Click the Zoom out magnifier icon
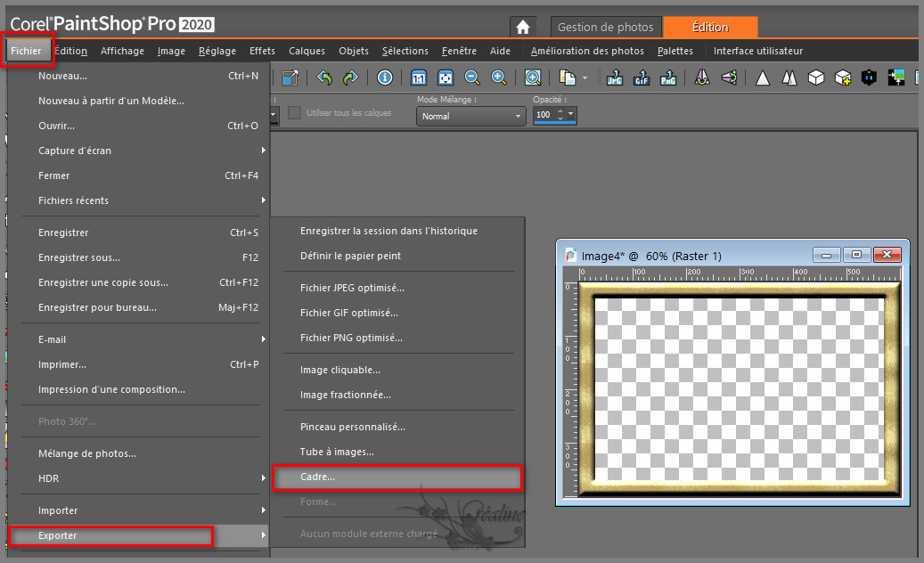 [471, 78]
